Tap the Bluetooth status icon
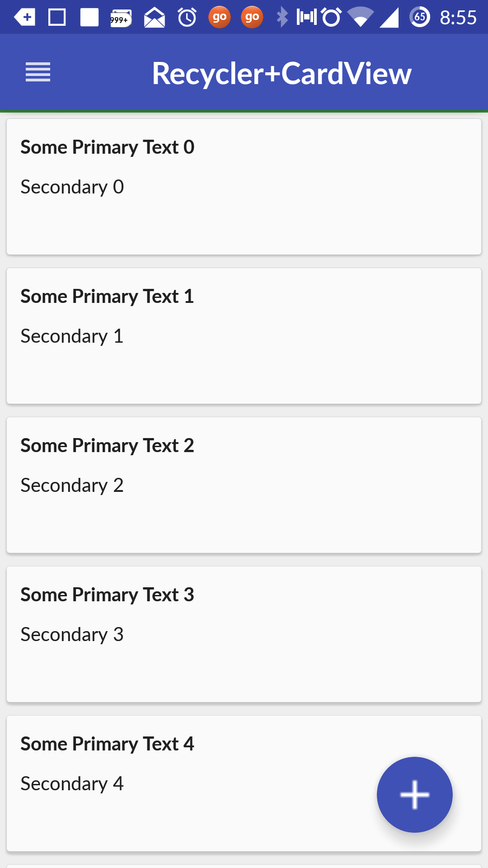Viewport: 488px width, 868px height. point(282,17)
